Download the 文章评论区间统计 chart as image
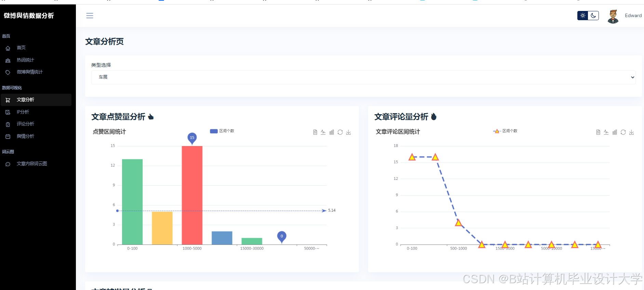This screenshot has height=290, width=644. [631, 132]
